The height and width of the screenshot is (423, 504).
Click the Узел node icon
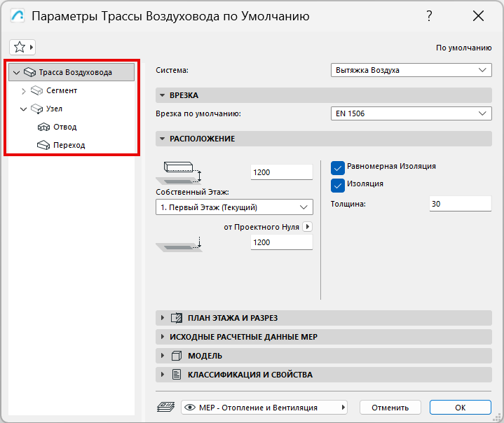tap(36, 109)
